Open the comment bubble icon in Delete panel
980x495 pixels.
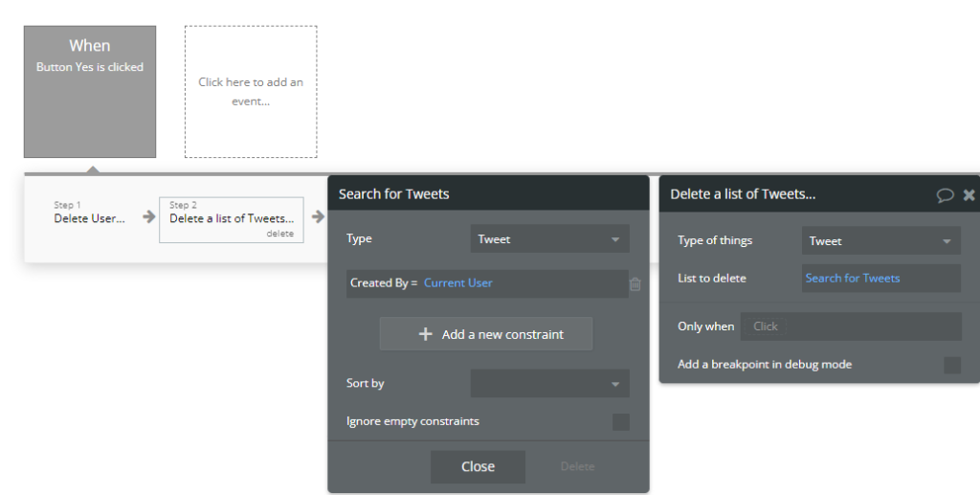945,194
